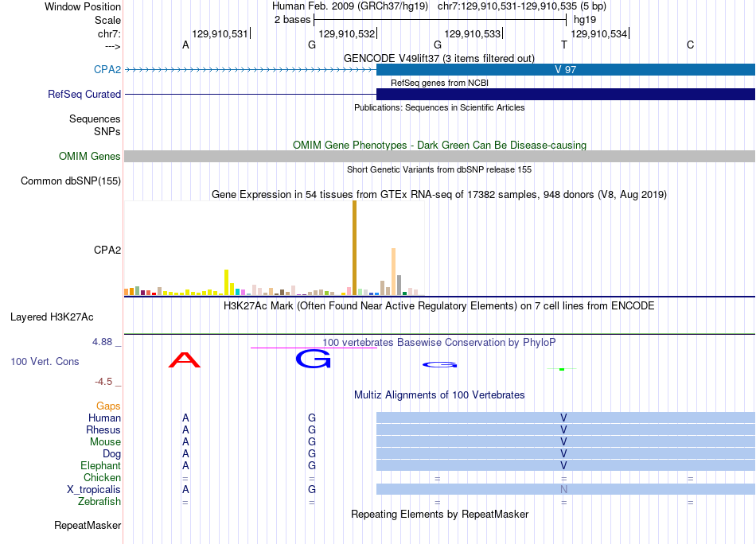The height and width of the screenshot is (544, 756).
Task: Click the 4.88 PhyloP upper scale value
Action: pos(102,342)
